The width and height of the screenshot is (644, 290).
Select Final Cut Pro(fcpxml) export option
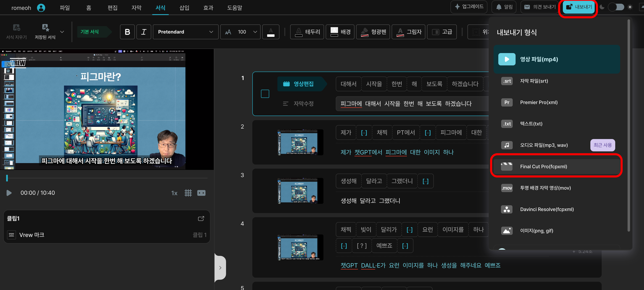544,166
